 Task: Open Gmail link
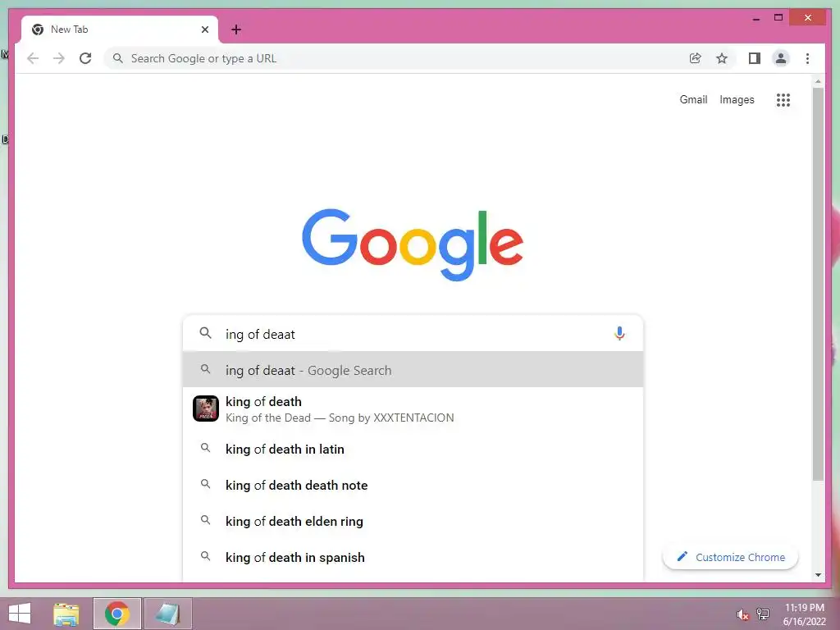[693, 99]
